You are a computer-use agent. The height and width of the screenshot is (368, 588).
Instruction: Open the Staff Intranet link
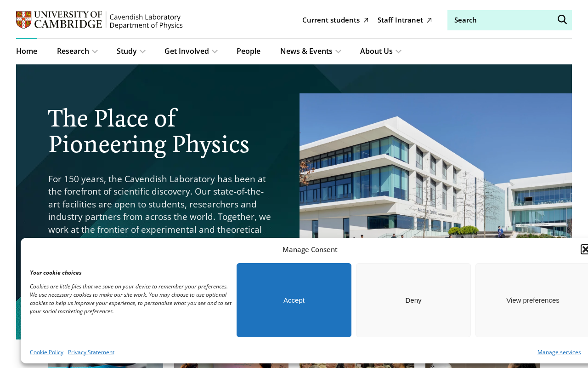coord(405,20)
